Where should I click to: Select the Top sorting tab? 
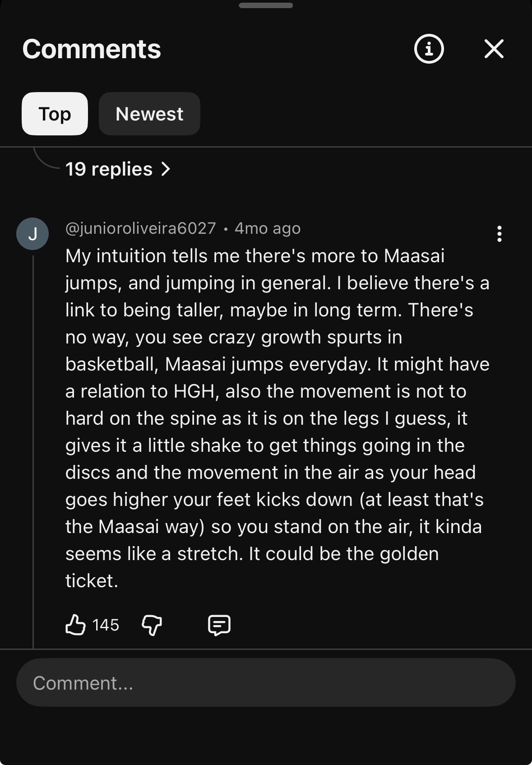(55, 114)
